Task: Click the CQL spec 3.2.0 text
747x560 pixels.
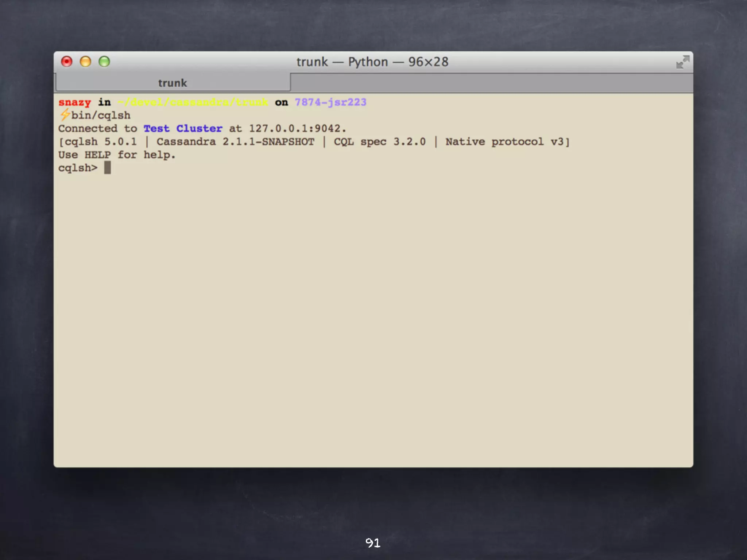Action: [x=380, y=142]
